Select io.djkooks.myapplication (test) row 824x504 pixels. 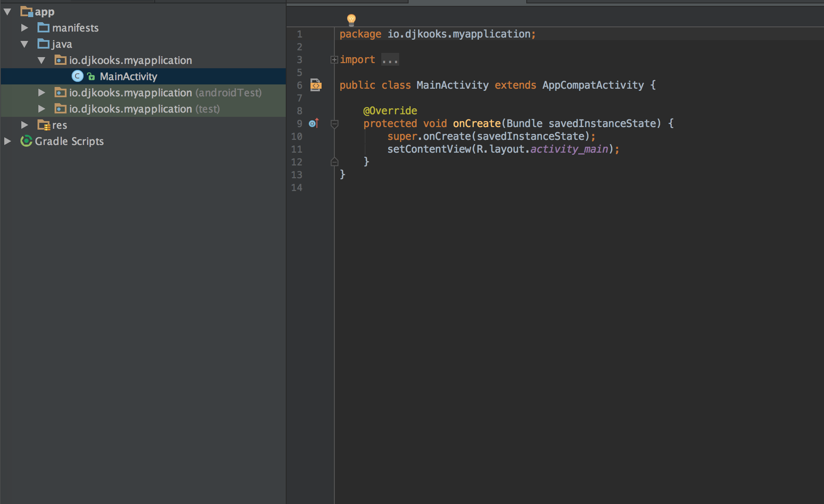click(x=143, y=109)
